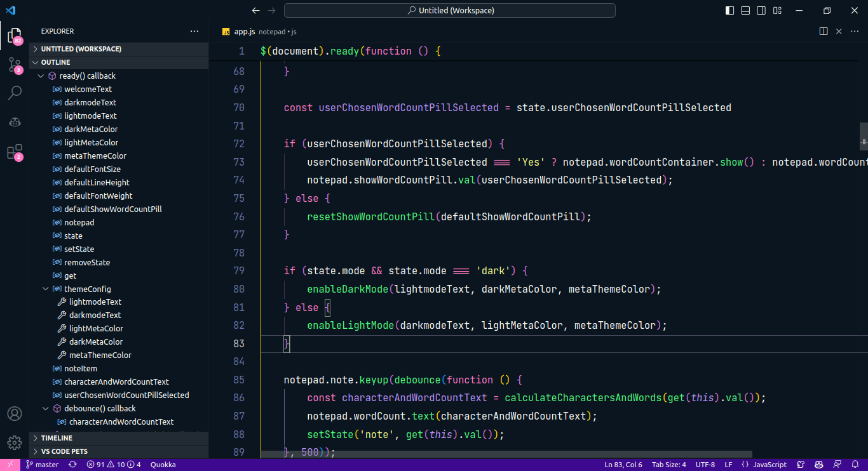The height and width of the screenshot is (471, 868).
Task: Open the Extensions view in activity bar
Action: [14, 152]
